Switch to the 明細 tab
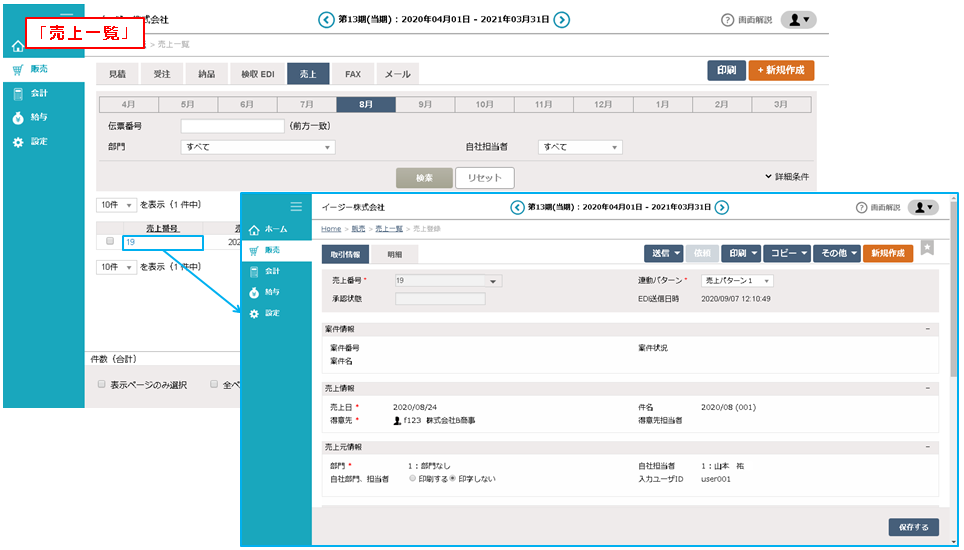This screenshot has width=964, height=550. point(395,254)
